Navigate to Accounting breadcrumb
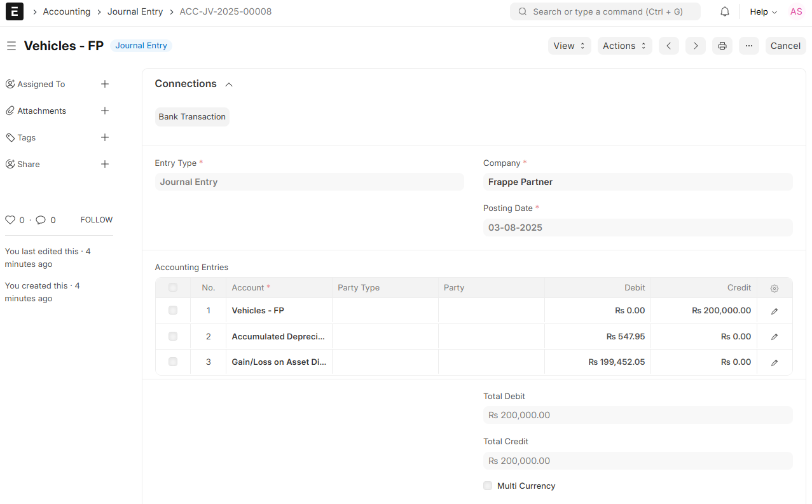 (67, 11)
